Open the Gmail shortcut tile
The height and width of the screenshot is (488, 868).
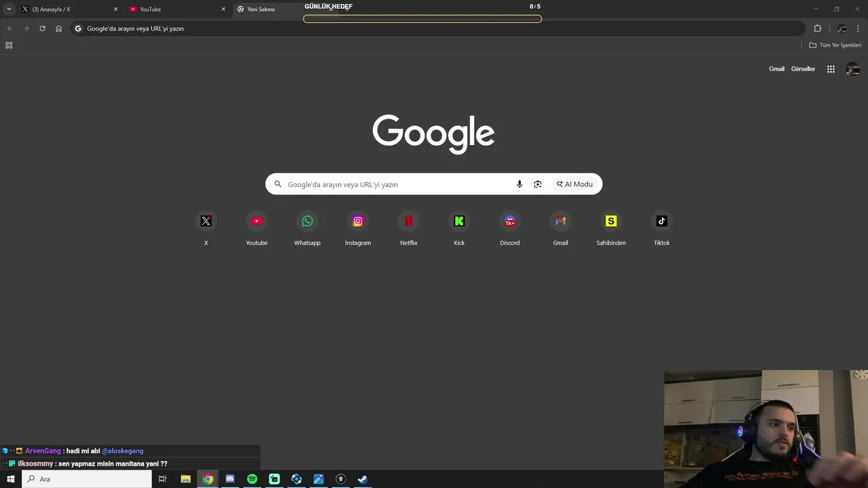point(560,228)
